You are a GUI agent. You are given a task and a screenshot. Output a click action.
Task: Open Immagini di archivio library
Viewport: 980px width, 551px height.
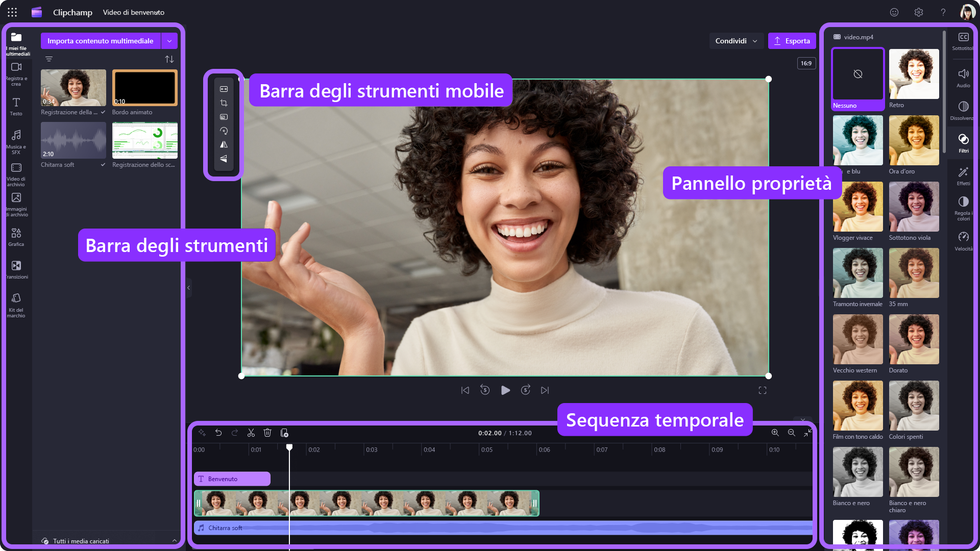[x=16, y=205]
